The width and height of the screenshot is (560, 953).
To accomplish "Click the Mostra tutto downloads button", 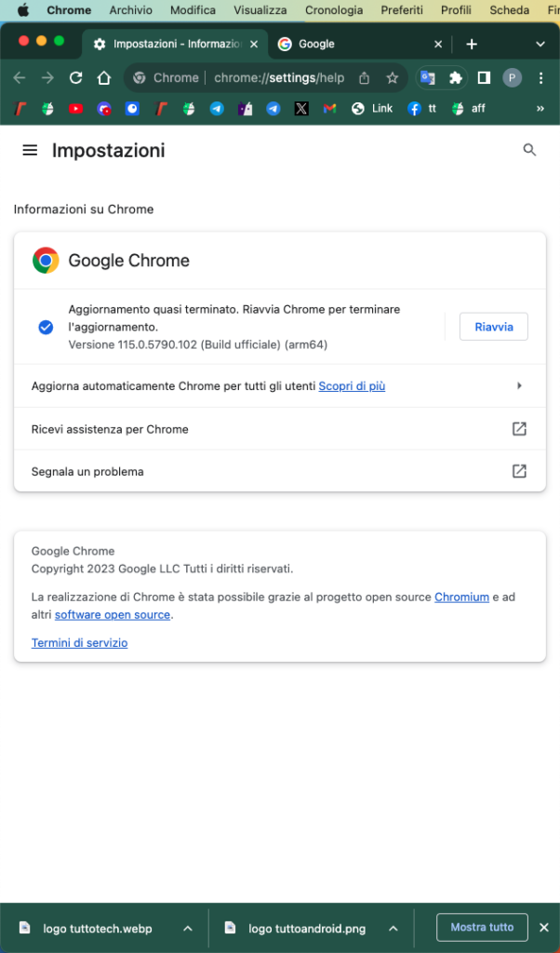I will [x=482, y=928].
